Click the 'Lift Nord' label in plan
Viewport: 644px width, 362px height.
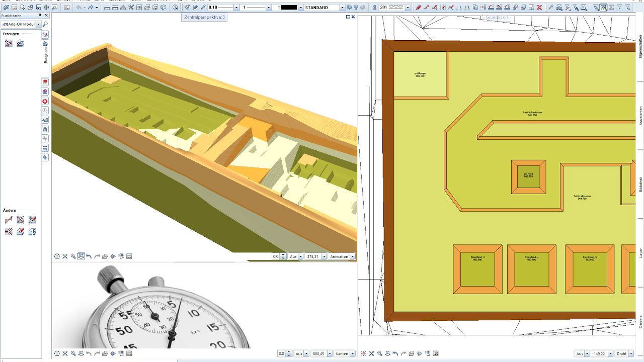528,174
